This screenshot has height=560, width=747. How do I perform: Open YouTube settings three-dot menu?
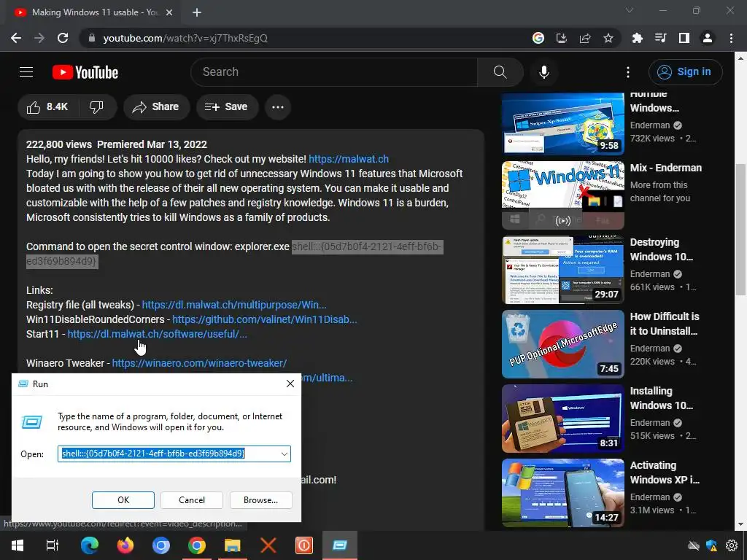point(628,72)
